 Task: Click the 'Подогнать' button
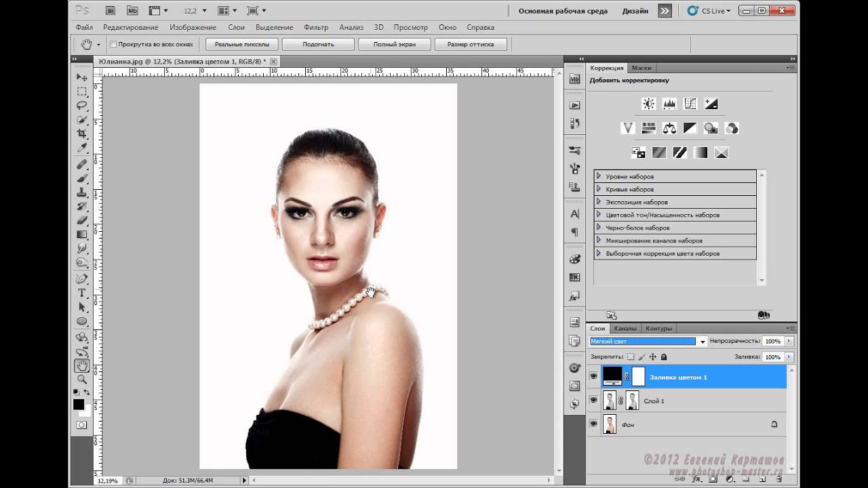pyautogui.click(x=318, y=44)
